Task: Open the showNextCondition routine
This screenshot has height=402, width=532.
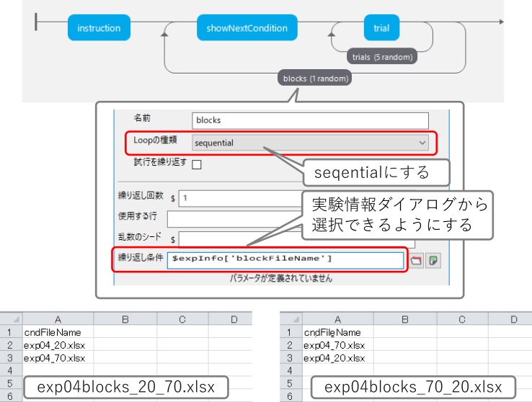Action: pos(247,28)
